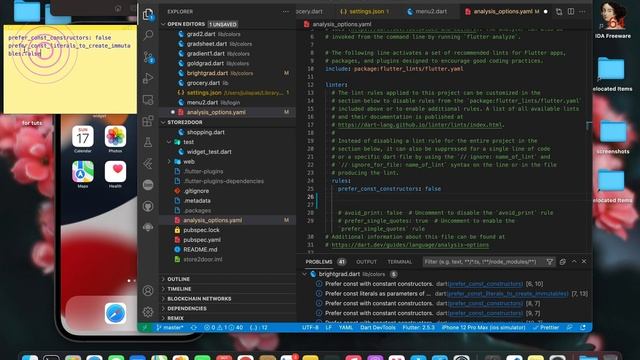Open editor more actions ellipsis
640x360 pixels.
pyautogui.click(x=582, y=11)
